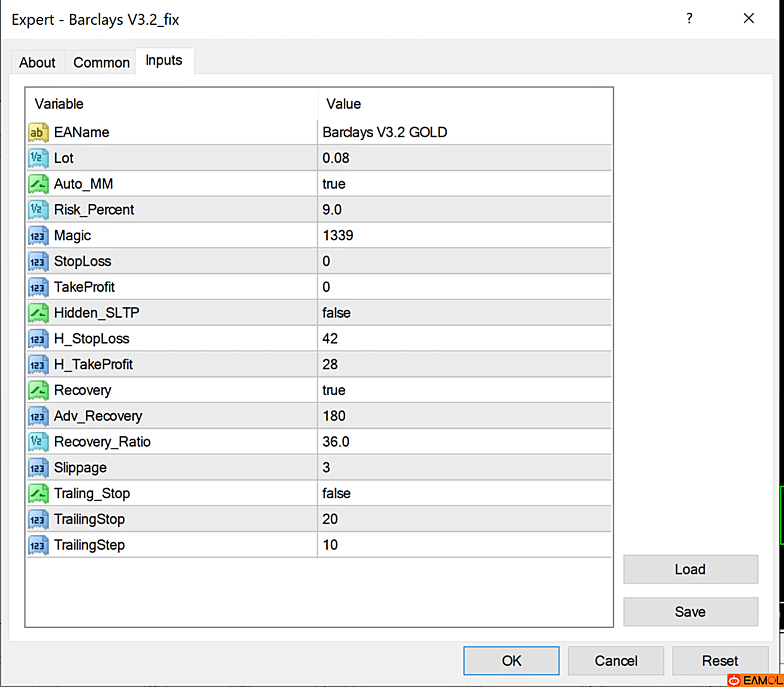Select the Auto_MM true value cell
Screen dimensions: 784x687
pyautogui.click(x=463, y=184)
